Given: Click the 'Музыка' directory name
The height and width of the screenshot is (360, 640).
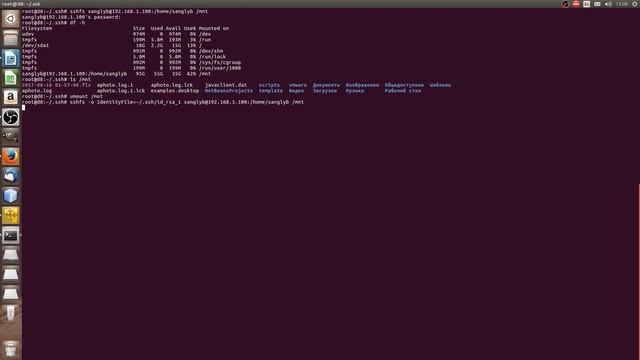Looking at the screenshot, I should click(x=355, y=91).
